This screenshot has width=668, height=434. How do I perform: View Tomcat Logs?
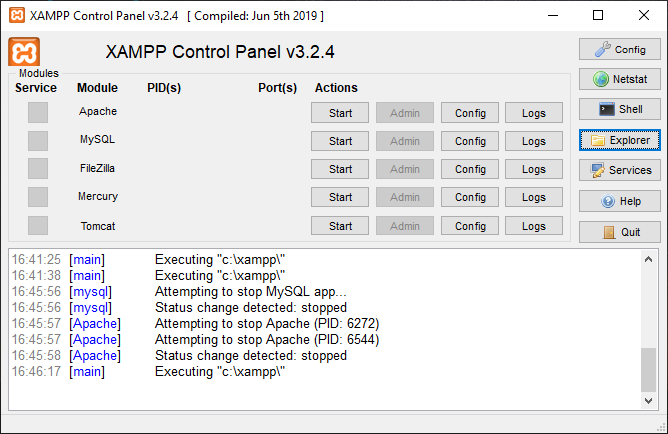(534, 226)
